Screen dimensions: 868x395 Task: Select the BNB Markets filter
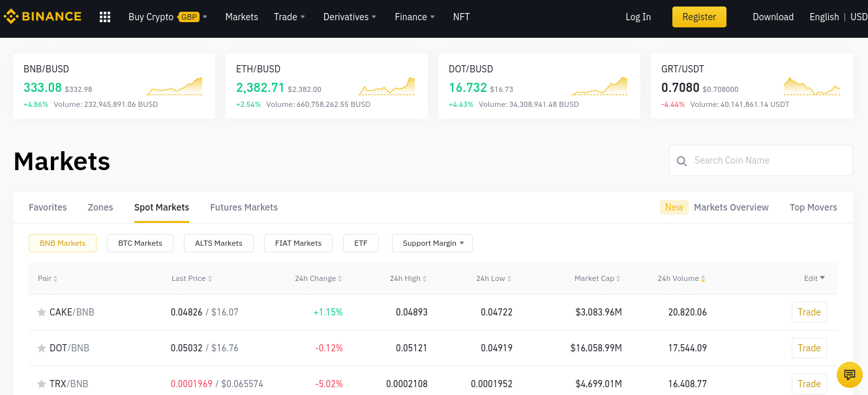63,243
